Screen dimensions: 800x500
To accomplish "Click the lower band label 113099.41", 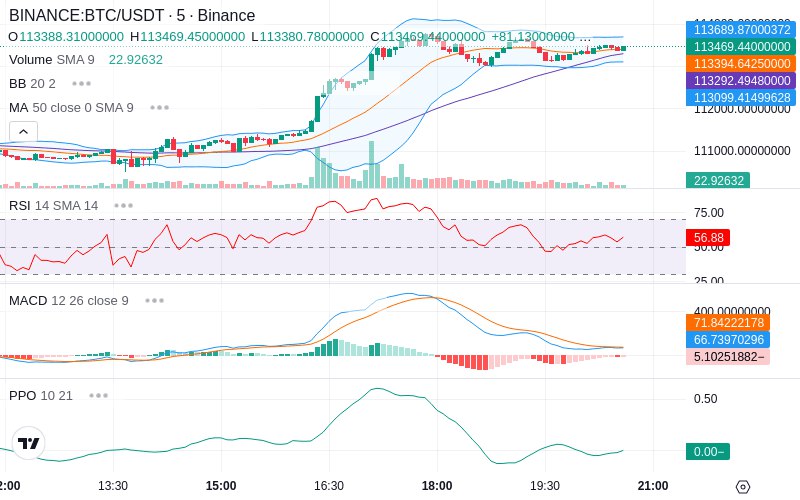I will tap(741, 97).
